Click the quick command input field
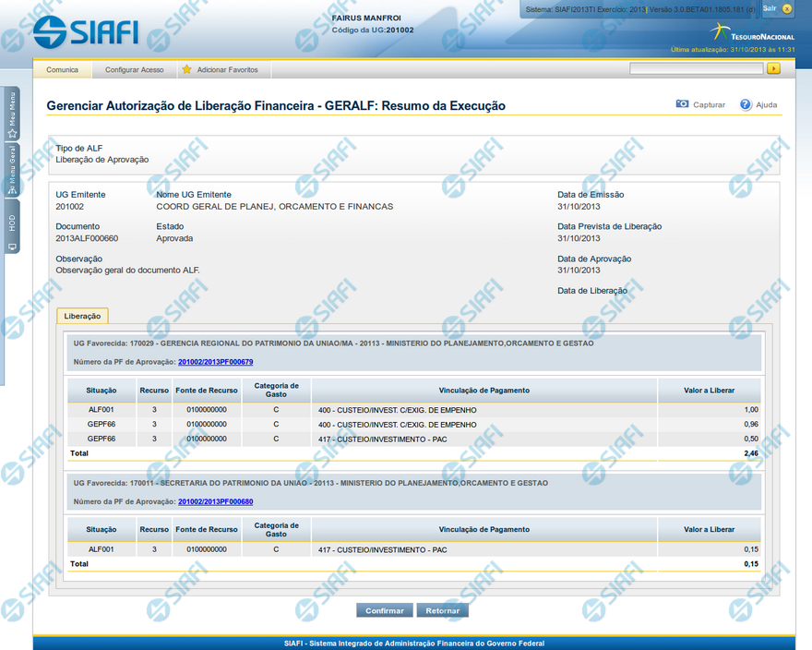Screen dimensions: 812x650 696,68
